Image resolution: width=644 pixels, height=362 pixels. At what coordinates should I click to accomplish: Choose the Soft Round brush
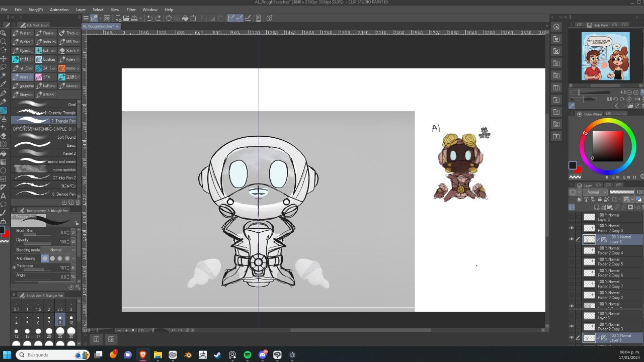point(45,137)
